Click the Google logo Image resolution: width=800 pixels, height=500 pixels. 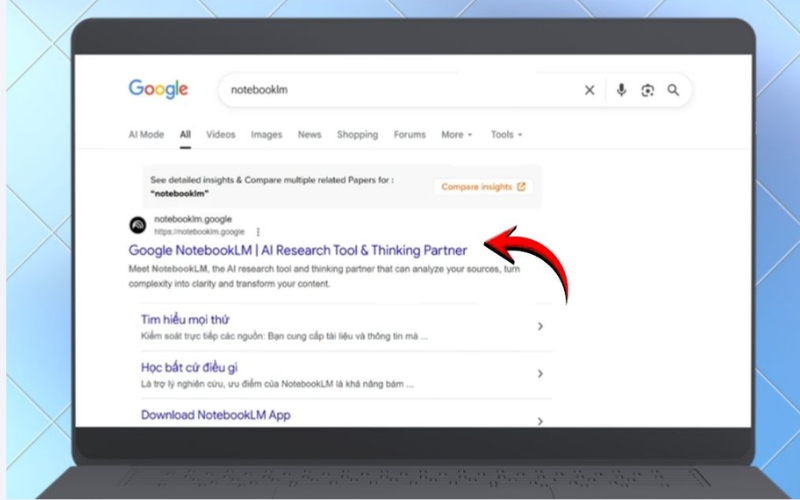tap(158, 89)
